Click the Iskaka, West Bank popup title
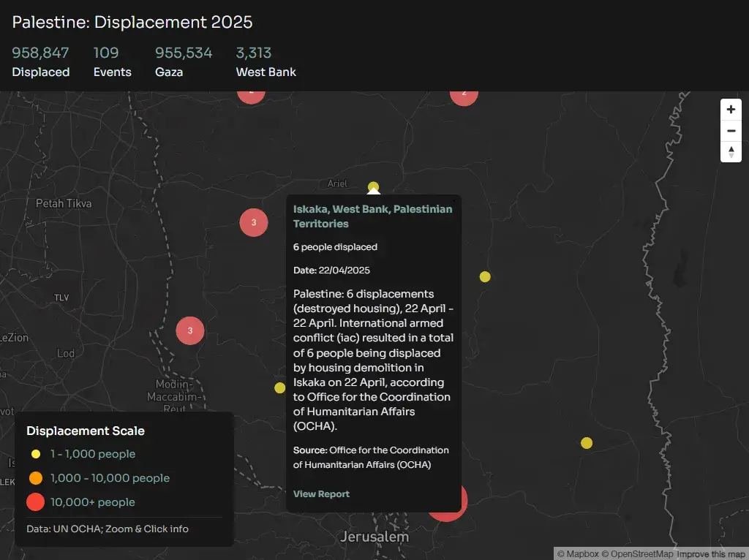749x560 pixels. click(x=372, y=216)
